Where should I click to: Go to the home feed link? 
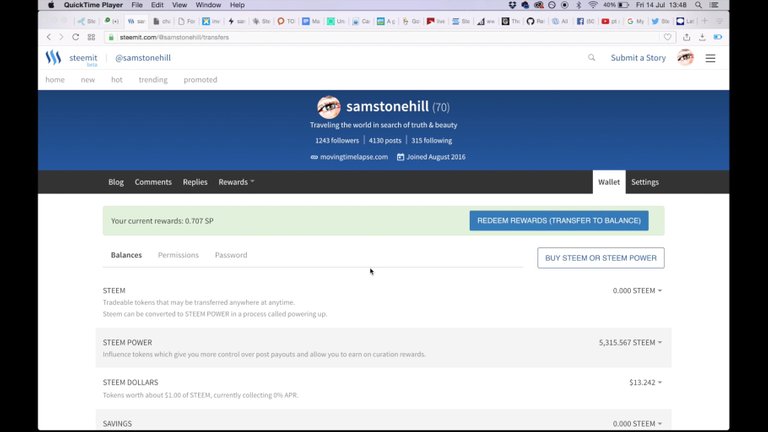tap(55, 79)
